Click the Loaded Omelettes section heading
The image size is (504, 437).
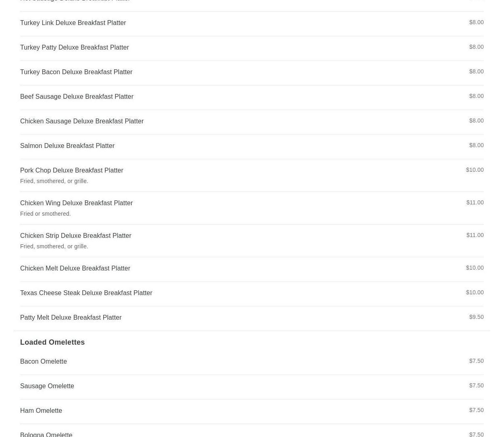(x=52, y=342)
